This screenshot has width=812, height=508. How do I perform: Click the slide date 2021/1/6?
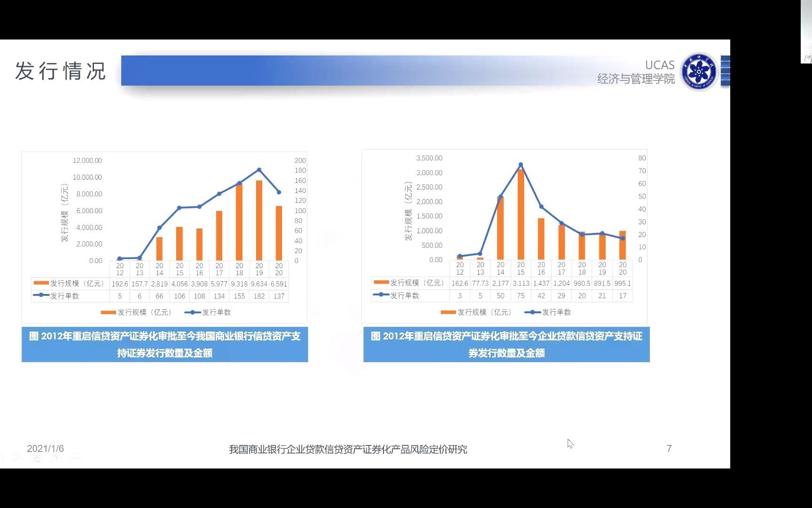click(45, 448)
